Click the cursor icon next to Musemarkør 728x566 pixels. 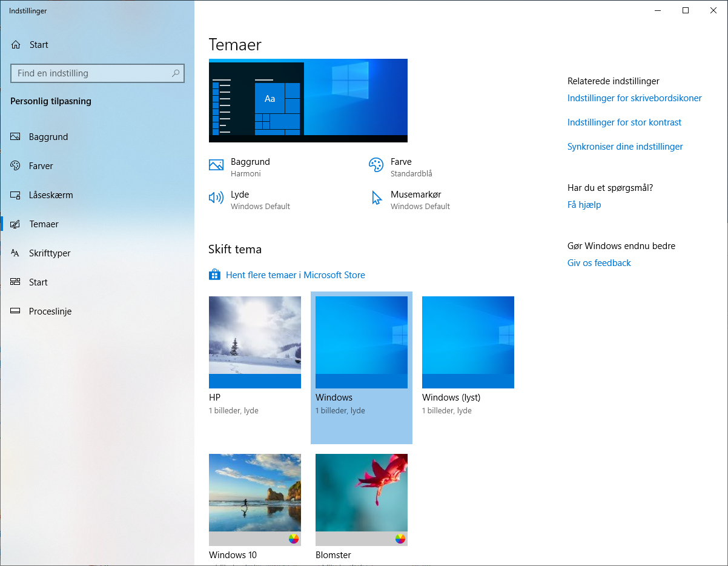(x=376, y=198)
